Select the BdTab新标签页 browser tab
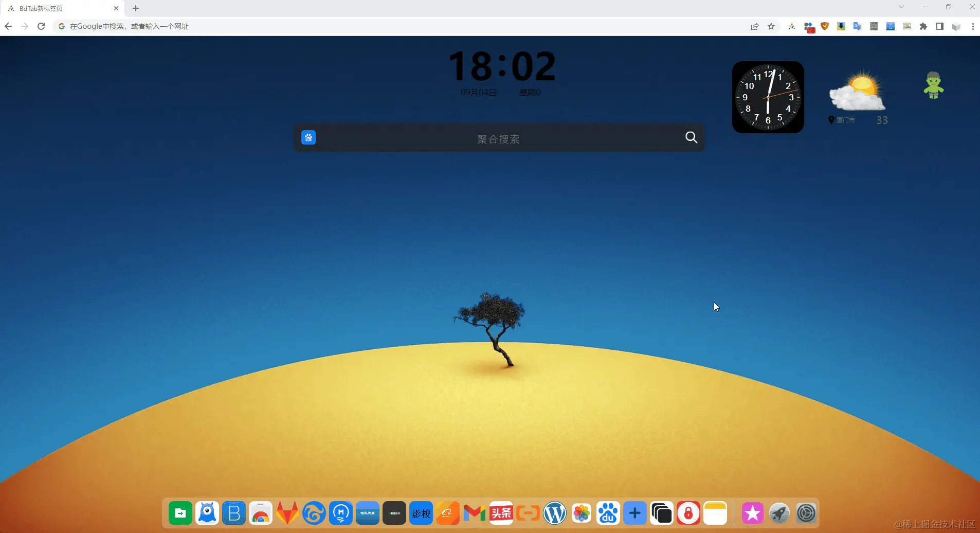 [x=63, y=8]
